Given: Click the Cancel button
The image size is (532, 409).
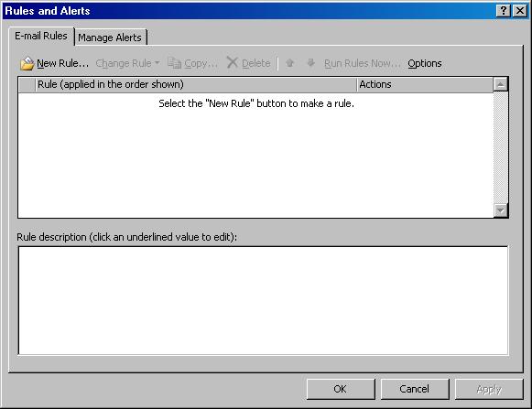Looking at the screenshot, I should coord(415,389).
